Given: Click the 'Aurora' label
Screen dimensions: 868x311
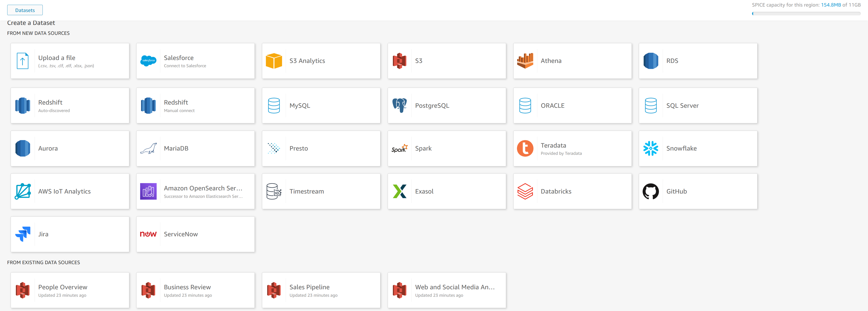Looking at the screenshot, I should (48, 148).
